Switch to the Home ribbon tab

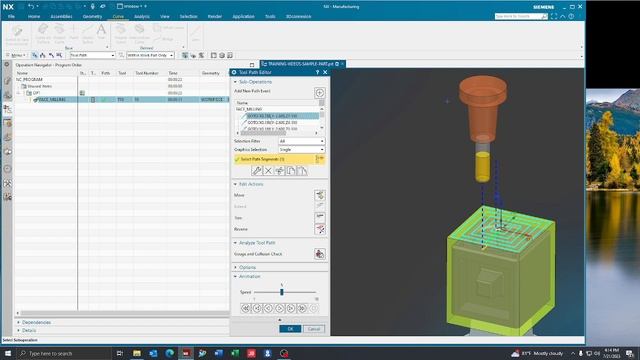point(34,16)
